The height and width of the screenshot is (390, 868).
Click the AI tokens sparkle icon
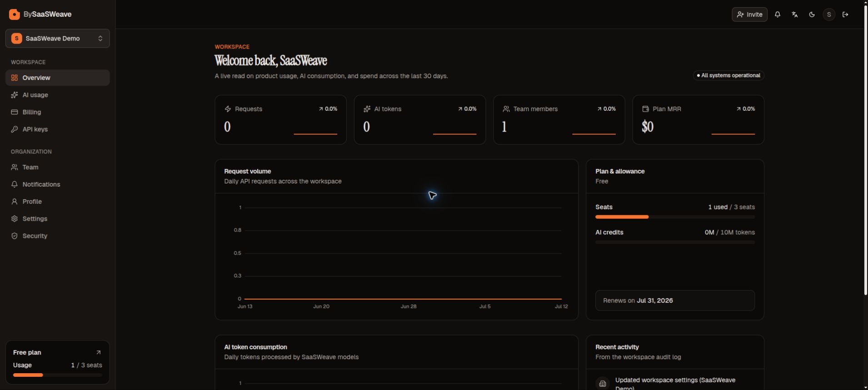(x=367, y=109)
